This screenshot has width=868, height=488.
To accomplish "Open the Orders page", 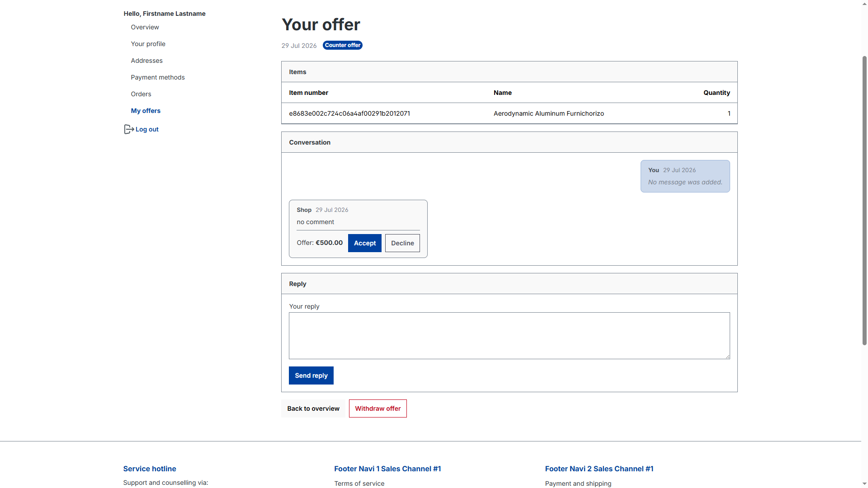I will coord(141,94).
